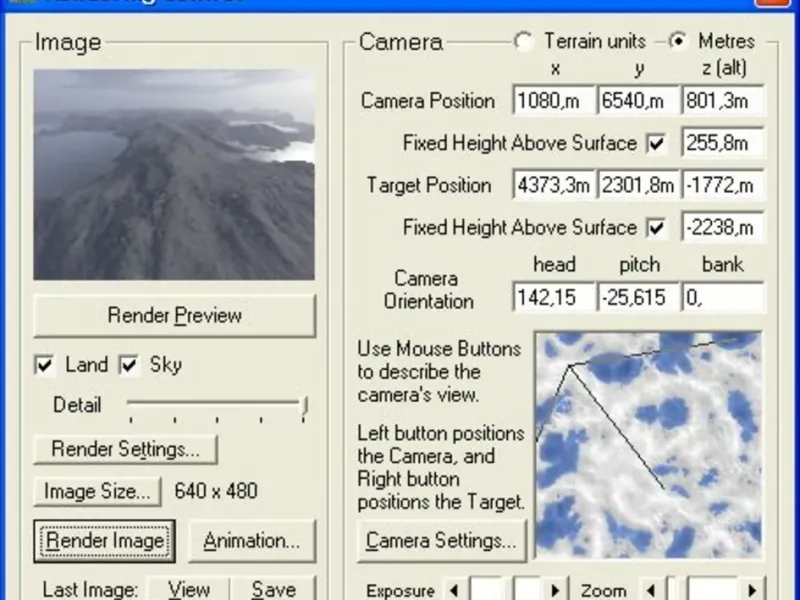
Task: Open Render Settings dialog
Action: click(x=125, y=449)
